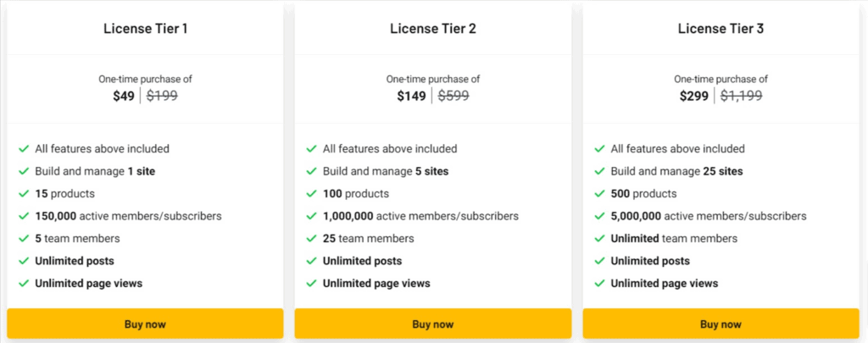Image resolution: width=868 pixels, height=343 pixels.
Task: Select the License Tier 2 heading
Action: point(432,29)
